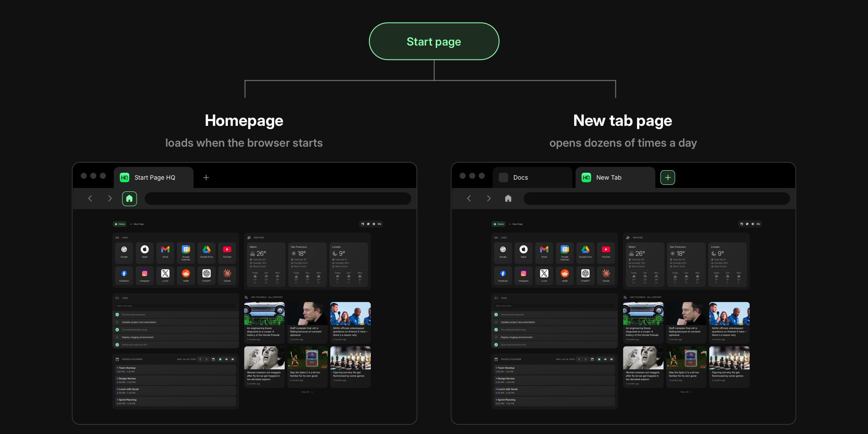Select the last list-view button in Homepage calendar
868x434 pixels.
[x=233, y=359]
